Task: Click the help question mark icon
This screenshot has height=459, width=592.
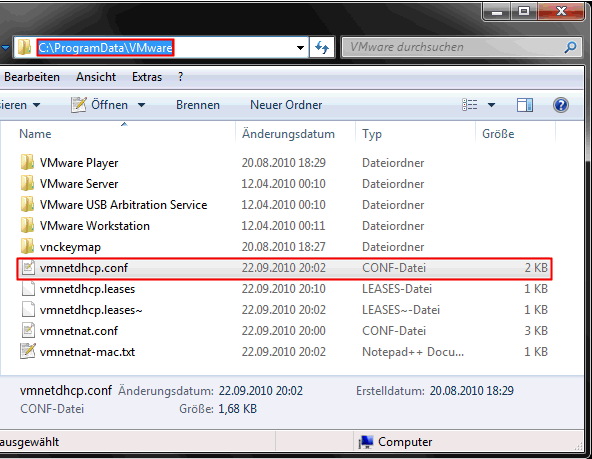Action: pyautogui.click(x=561, y=105)
